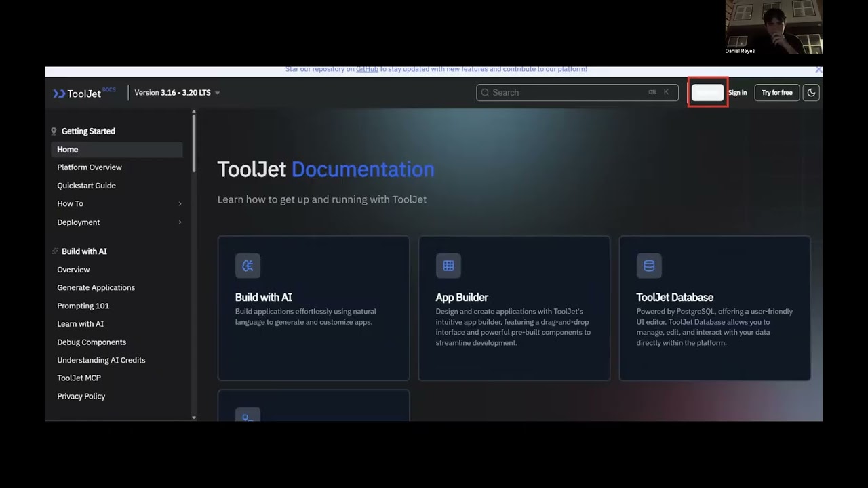868x488 pixels.
Task: Open Privacy Policy in the sidebar
Action: click(x=81, y=396)
